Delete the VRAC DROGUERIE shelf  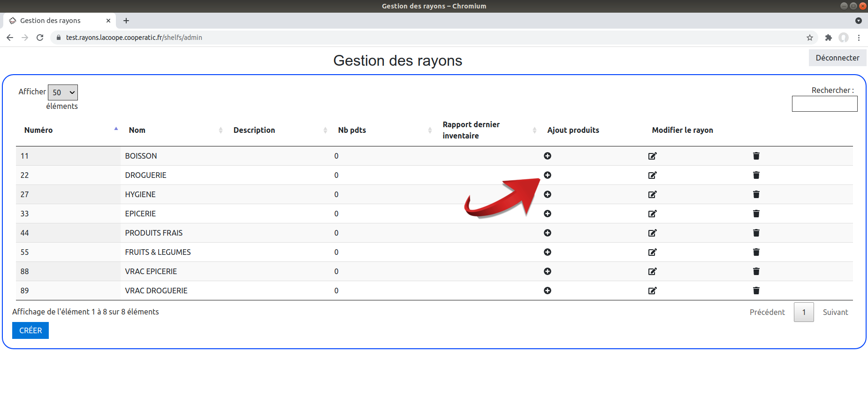[x=756, y=291]
